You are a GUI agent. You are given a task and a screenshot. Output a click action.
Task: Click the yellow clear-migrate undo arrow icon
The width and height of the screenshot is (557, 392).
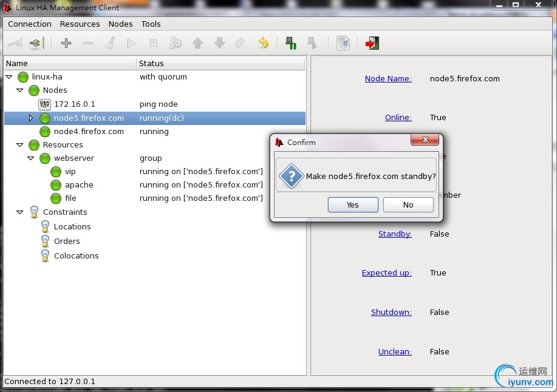264,43
